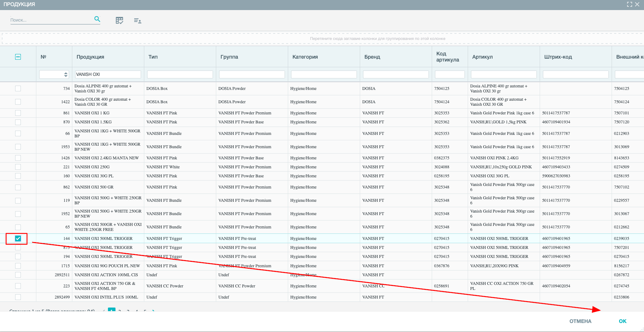Click the № filter spinner arrows
This screenshot has width=644, height=332.
[66, 74]
